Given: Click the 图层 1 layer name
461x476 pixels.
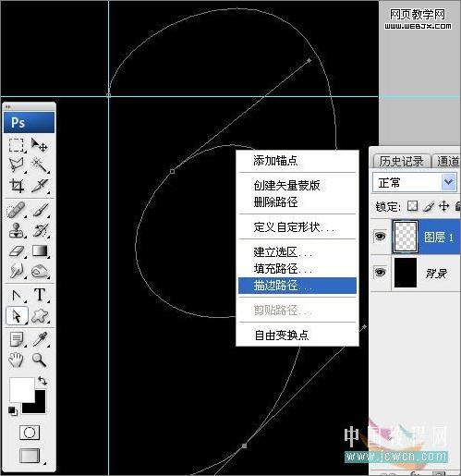Looking at the screenshot, I should pos(439,238).
